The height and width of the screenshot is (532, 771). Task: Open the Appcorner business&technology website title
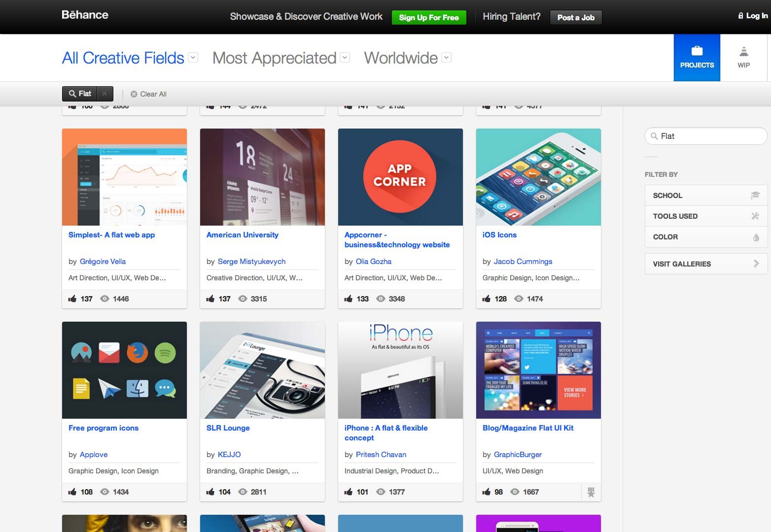pyautogui.click(x=397, y=240)
